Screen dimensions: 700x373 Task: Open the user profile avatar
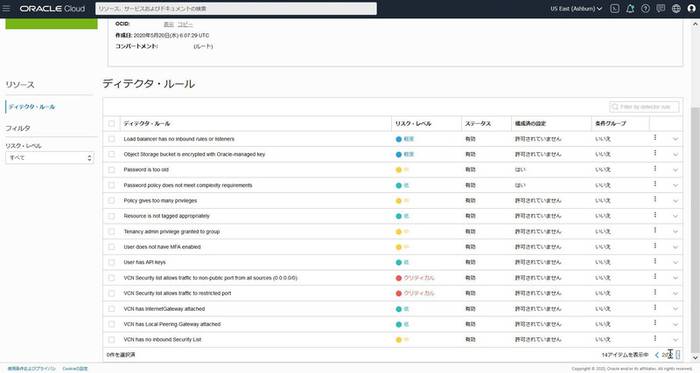coord(692,8)
